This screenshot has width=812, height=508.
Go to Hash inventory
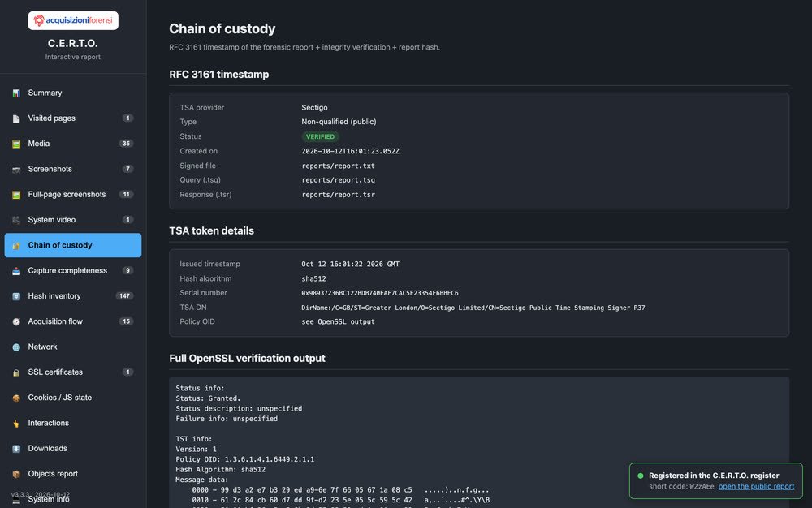pyautogui.click(x=73, y=295)
